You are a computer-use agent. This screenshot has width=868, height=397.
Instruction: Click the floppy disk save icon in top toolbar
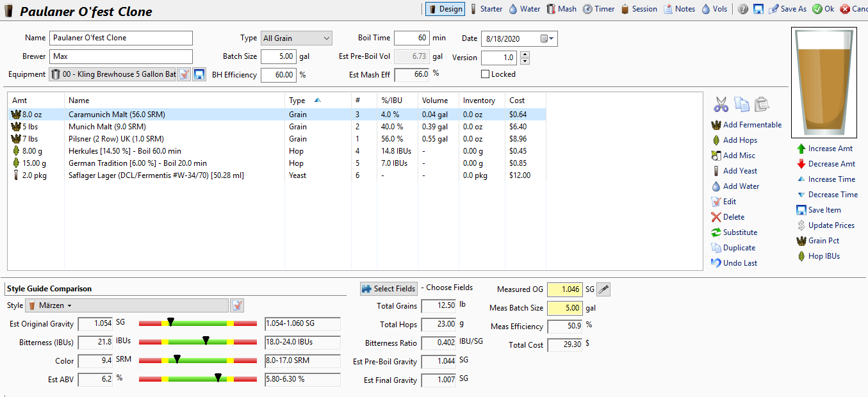tap(758, 9)
